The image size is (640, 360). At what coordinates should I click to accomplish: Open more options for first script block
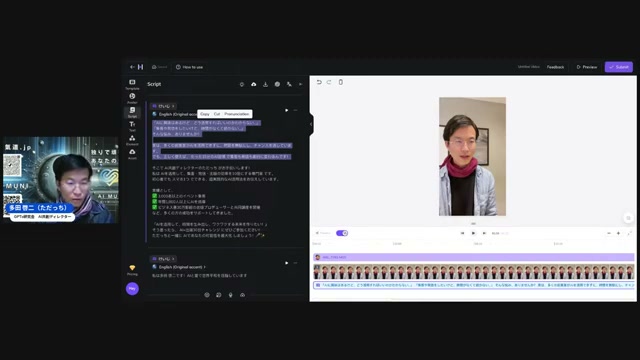[296, 110]
